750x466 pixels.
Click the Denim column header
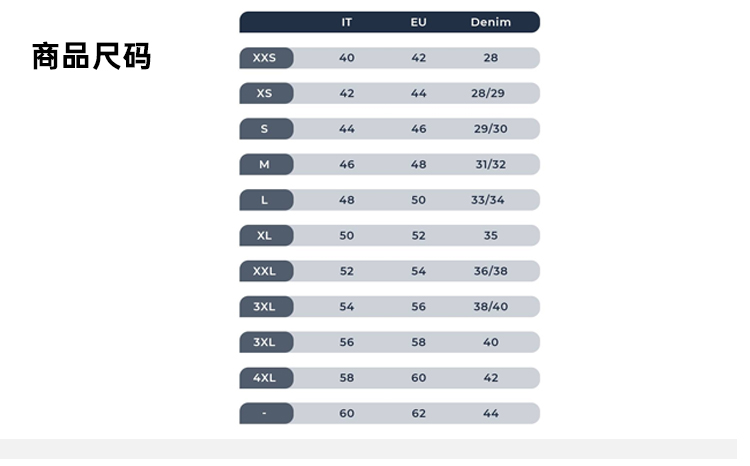click(x=490, y=22)
